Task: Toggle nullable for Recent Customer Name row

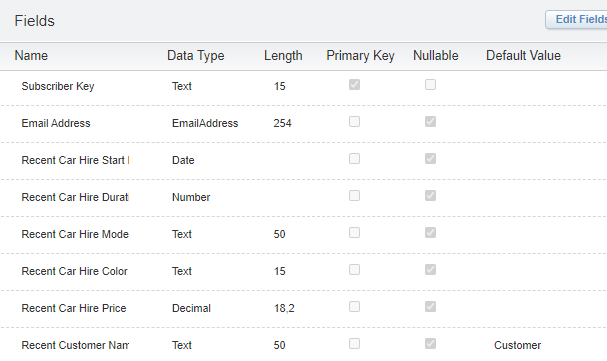Action: point(430,344)
